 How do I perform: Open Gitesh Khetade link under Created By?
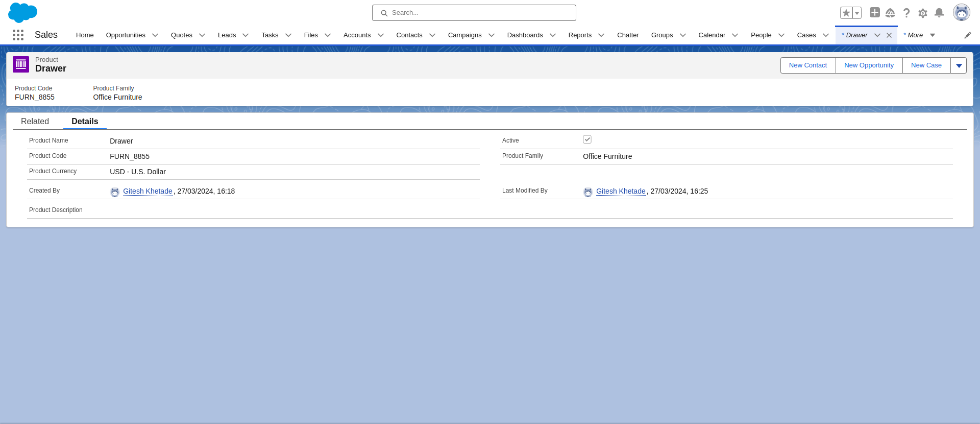click(148, 191)
